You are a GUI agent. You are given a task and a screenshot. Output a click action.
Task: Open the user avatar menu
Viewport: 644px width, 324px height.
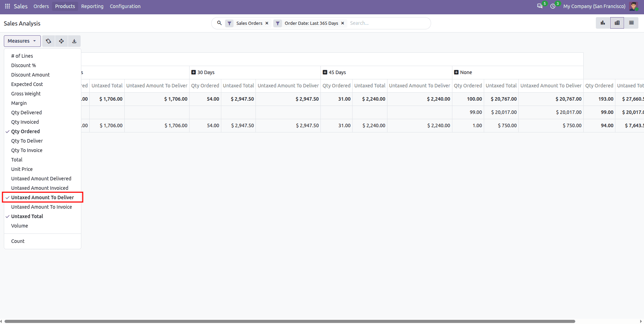(633, 6)
